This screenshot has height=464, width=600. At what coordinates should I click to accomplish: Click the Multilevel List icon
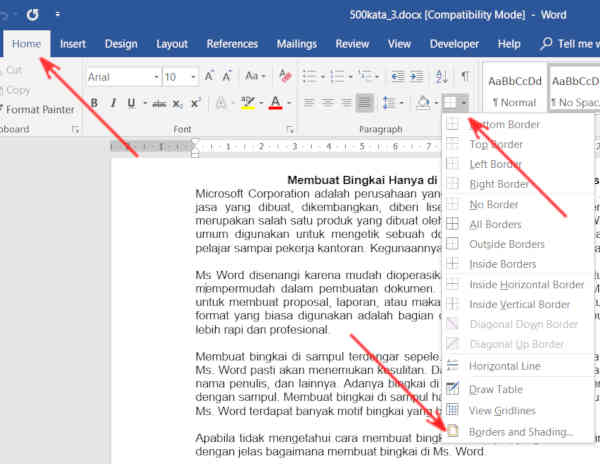[x=365, y=77]
